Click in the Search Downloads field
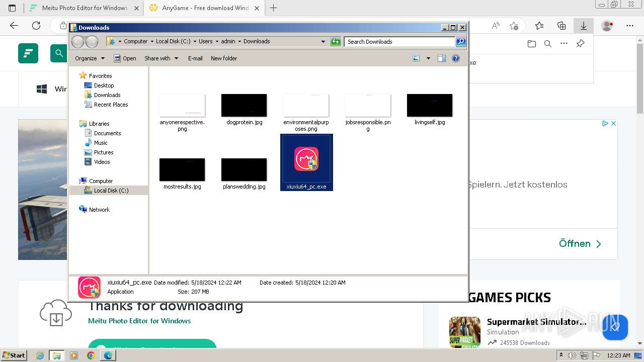The height and width of the screenshot is (362, 644). coord(400,42)
